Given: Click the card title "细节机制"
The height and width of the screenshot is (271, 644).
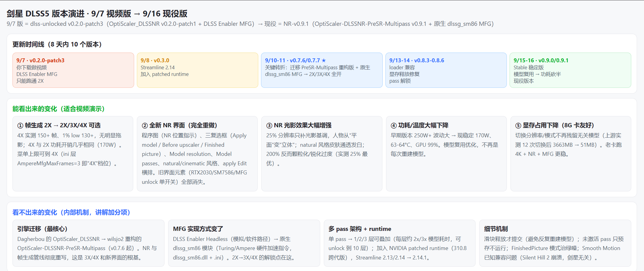Looking at the screenshot, I should click(x=496, y=229).
